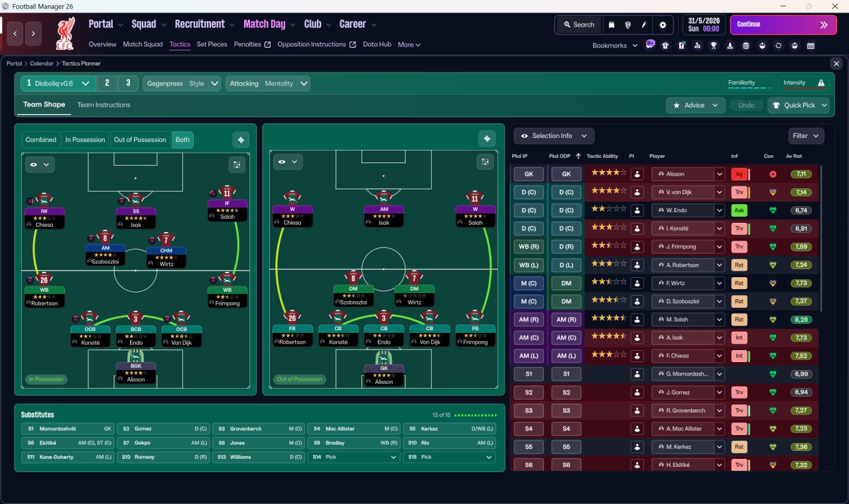Expand the player dropdown arrow for V. van Dijk
The height and width of the screenshot is (504, 849).
(x=719, y=192)
